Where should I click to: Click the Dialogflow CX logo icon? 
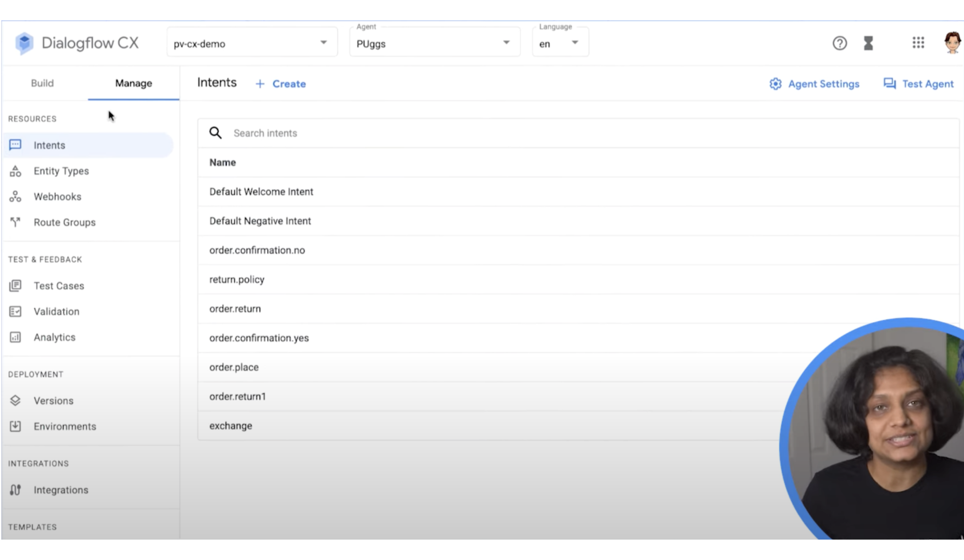click(24, 43)
